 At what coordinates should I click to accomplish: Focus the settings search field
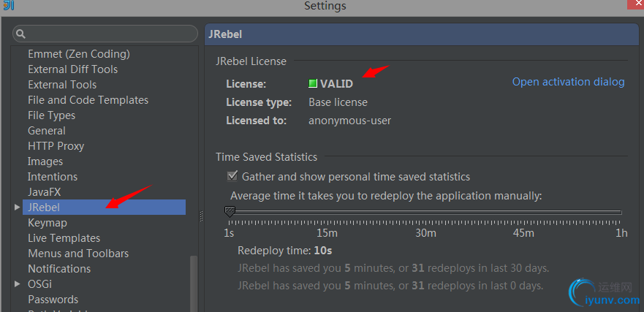click(x=105, y=34)
